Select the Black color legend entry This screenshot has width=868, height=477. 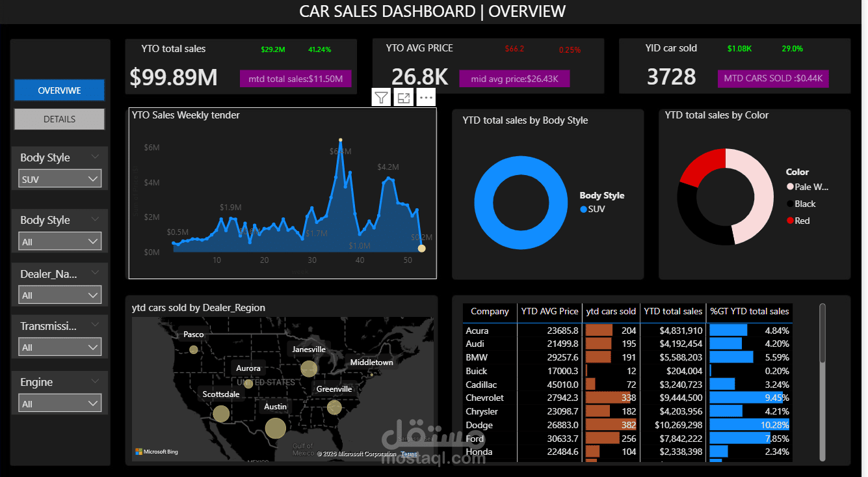(x=801, y=204)
